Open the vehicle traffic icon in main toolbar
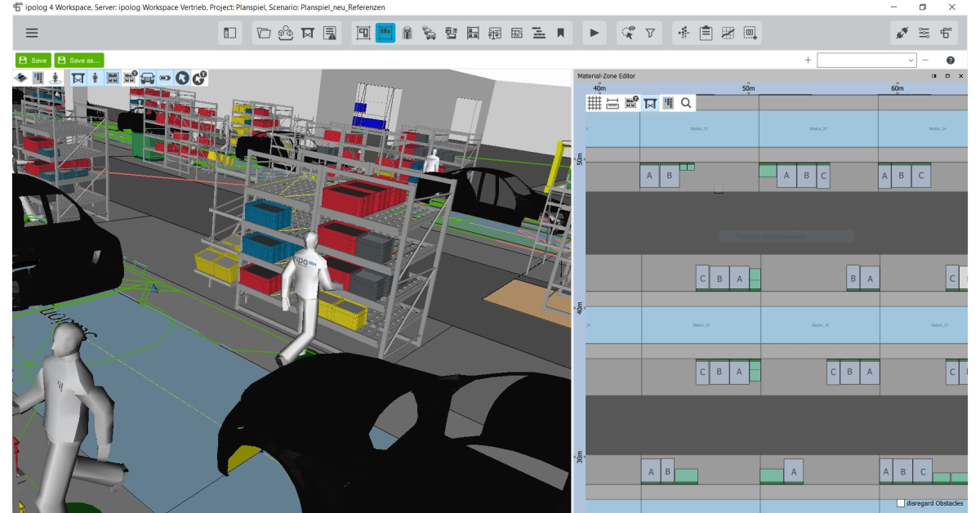 tap(430, 33)
